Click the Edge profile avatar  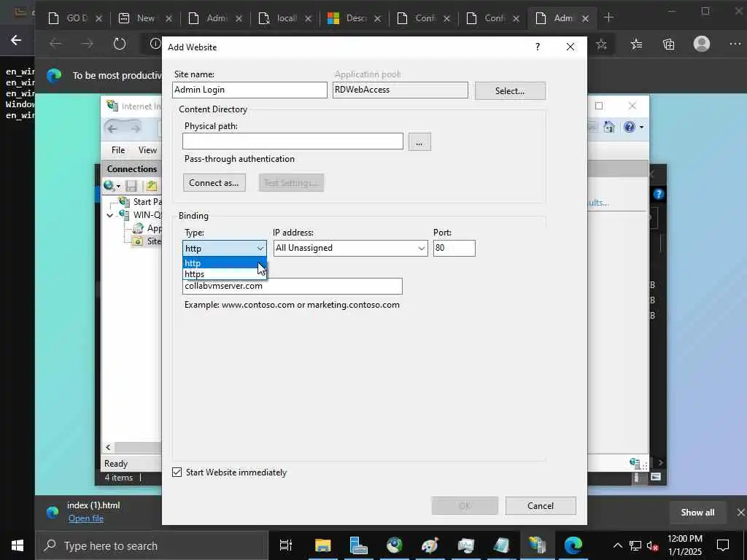point(702,44)
